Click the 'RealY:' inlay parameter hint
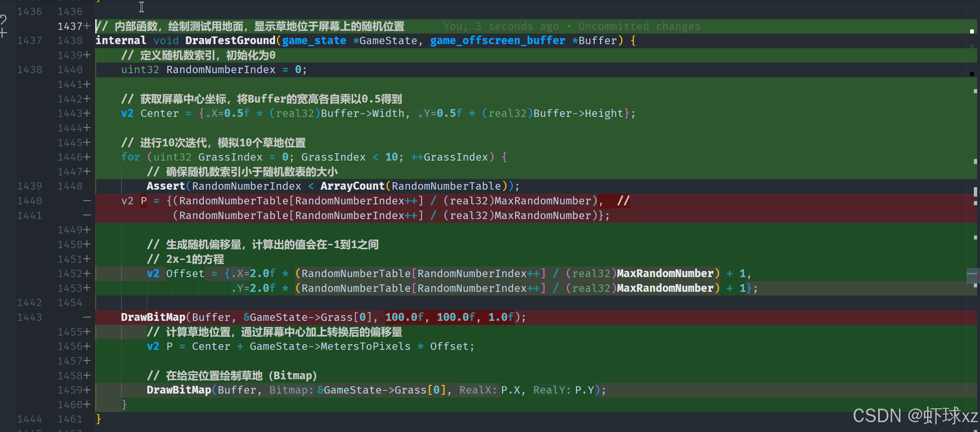Screen dimensions: 980x432 [552, 390]
